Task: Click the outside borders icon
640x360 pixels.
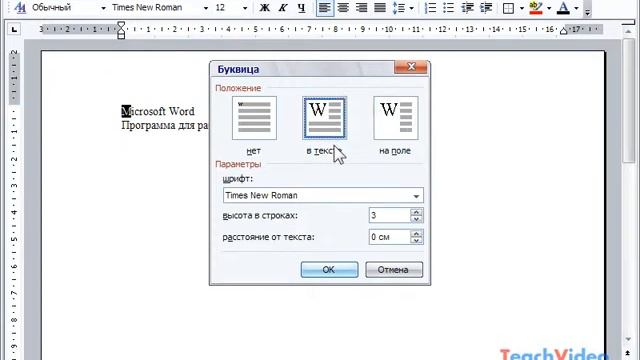Action: [x=508, y=8]
